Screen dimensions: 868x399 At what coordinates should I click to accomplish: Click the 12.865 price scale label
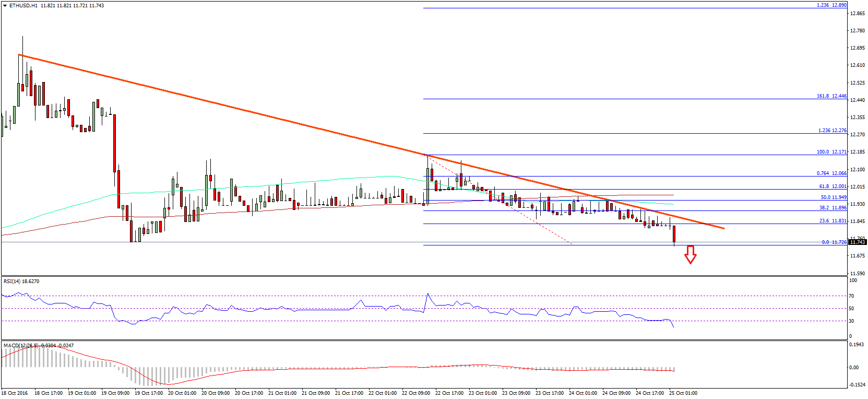[x=857, y=14]
